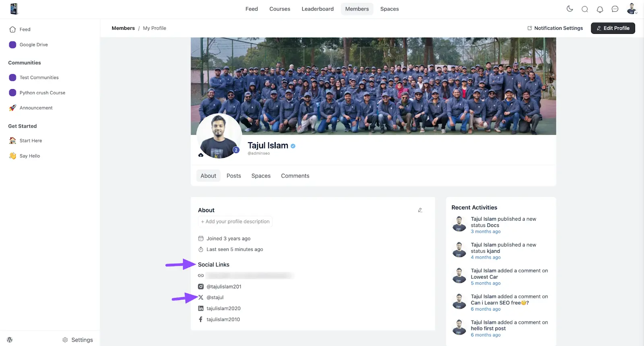Switch to the Spaces profile tab
The image size is (644, 346).
coord(261,176)
